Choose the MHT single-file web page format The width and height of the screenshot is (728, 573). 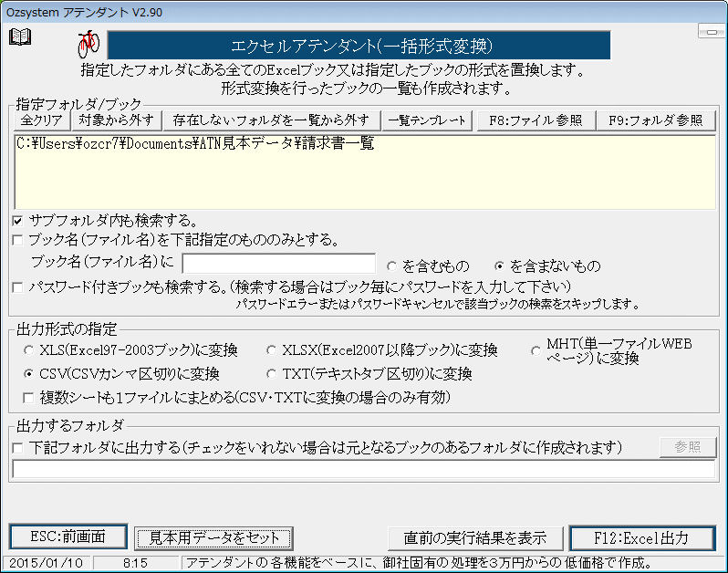536,350
